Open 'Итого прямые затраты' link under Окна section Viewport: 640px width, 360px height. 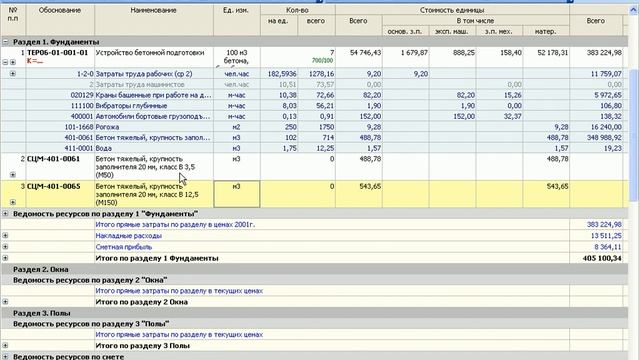pyautogui.click(x=179, y=291)
